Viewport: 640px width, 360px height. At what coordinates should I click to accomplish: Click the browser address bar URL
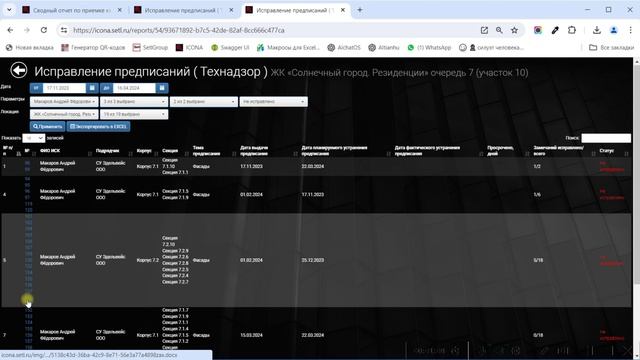click(x=179, y=30)
